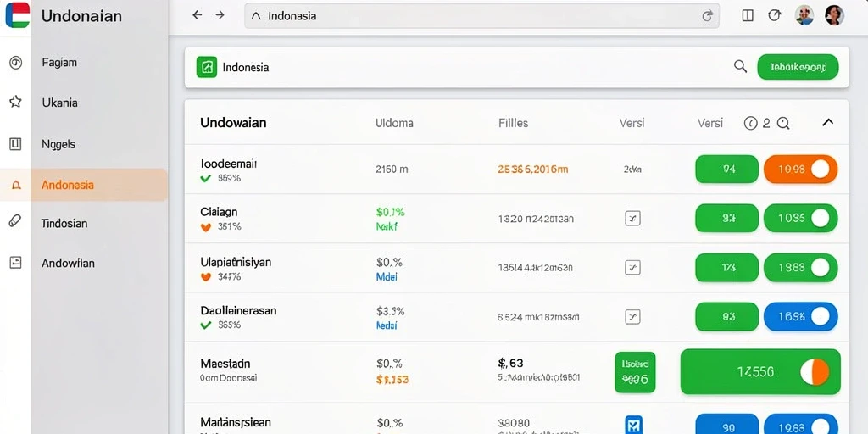Toggle the blue switch in Daolleinerasan row

point(800,317)
